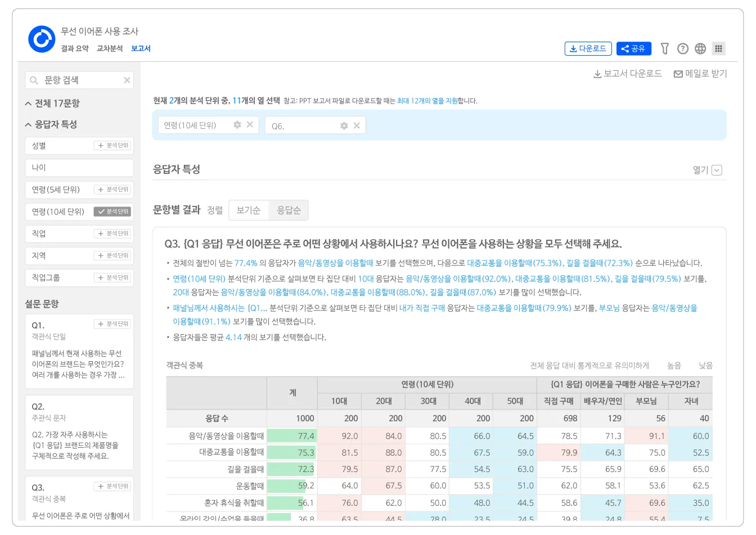This screenshot has height=535, width=756.
Task: Click the 대중교통을 이용할때 row label
Action: pos(232,452)
